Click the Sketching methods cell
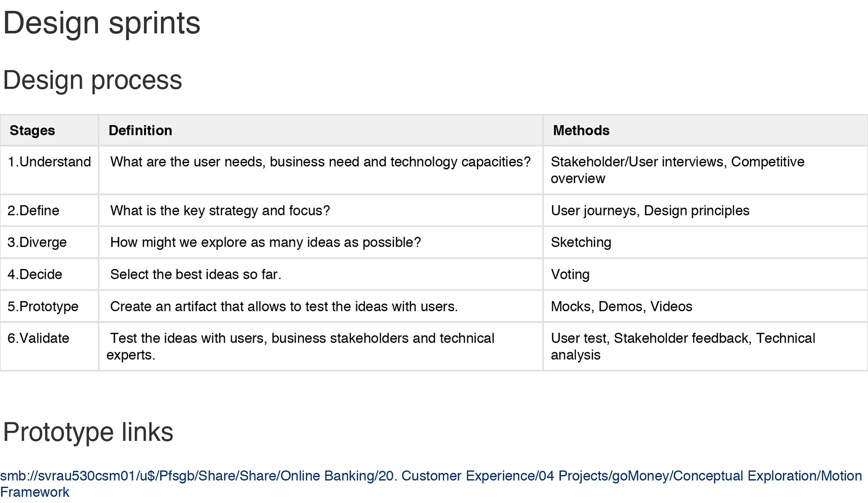The height and width of the screenshot is (503, 868). [x=705, y=242]
